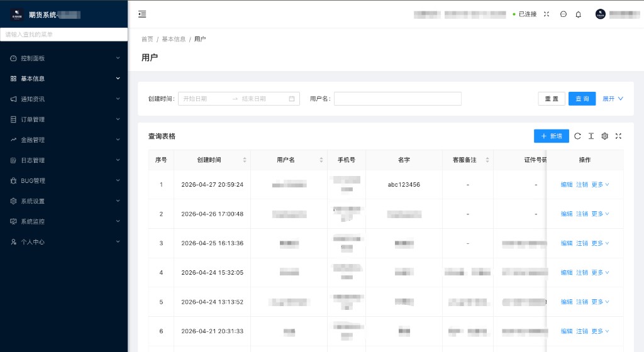Focus the 用户名 search field
Image resolution: width=644 pixels, height=352 pixels.
(397, 99)
